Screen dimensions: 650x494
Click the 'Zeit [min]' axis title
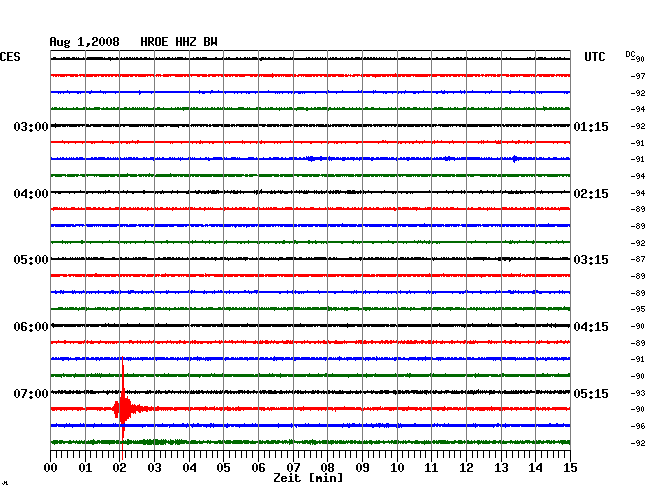click(x=308, y=478)
